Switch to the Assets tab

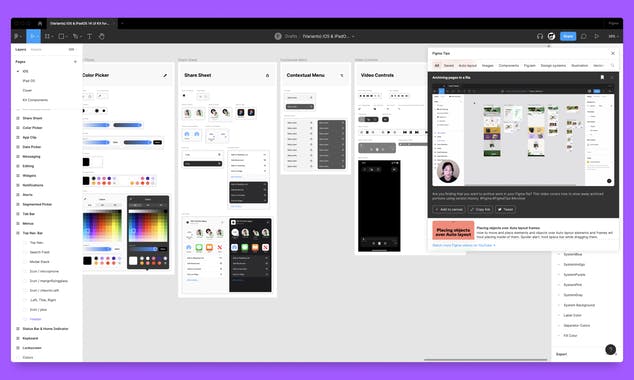coord(36,49)
